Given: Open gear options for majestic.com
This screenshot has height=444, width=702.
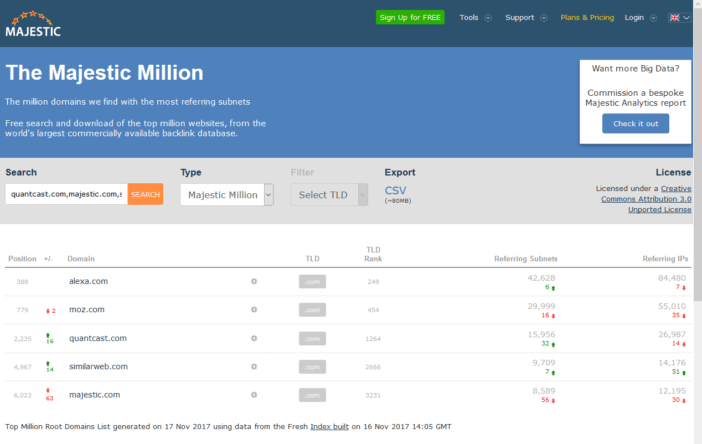Looking at the screenshot, I should [254, 395].
